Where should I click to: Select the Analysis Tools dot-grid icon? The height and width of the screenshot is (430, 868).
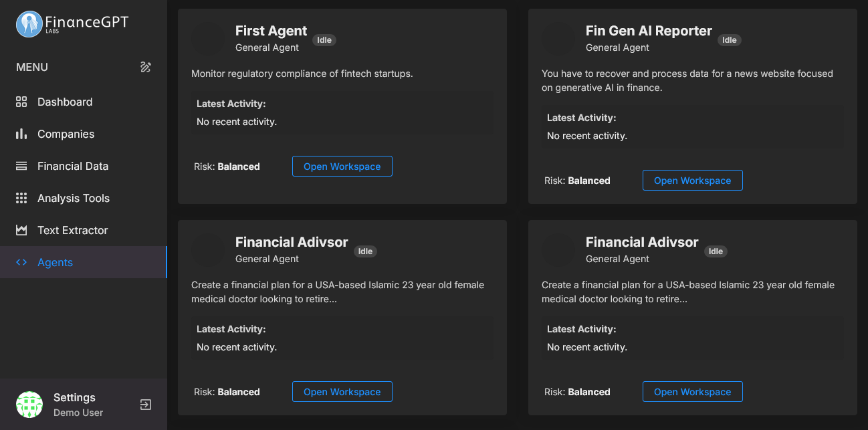[x=21, y=198]
